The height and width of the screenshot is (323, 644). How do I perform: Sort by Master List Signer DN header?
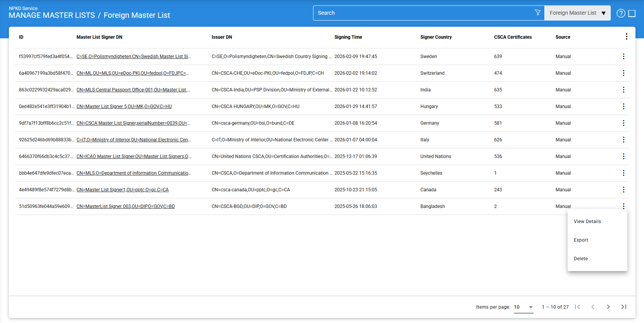(99, 37)
